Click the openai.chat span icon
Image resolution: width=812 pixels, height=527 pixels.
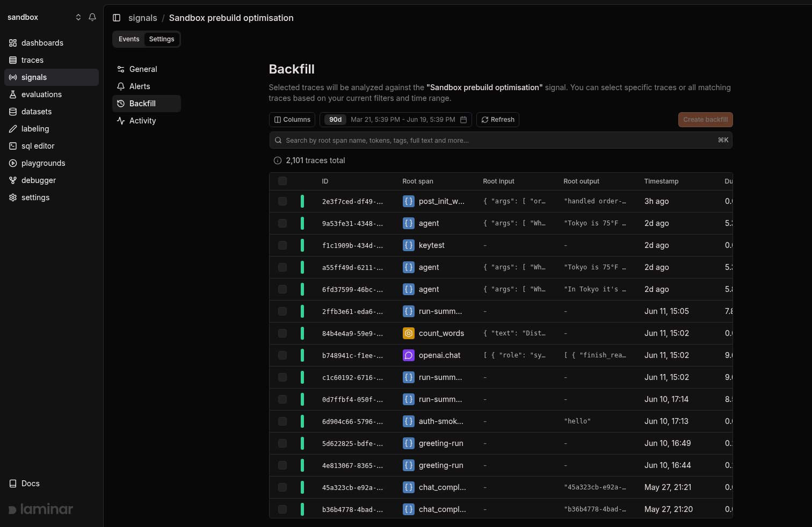click(409, 355)
